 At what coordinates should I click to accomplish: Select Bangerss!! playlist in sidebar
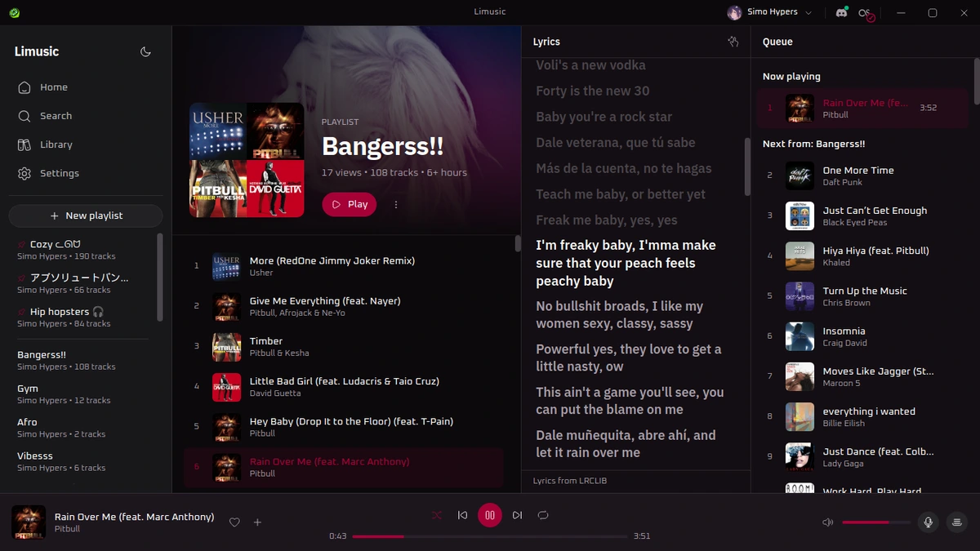[x=82, y=360]
